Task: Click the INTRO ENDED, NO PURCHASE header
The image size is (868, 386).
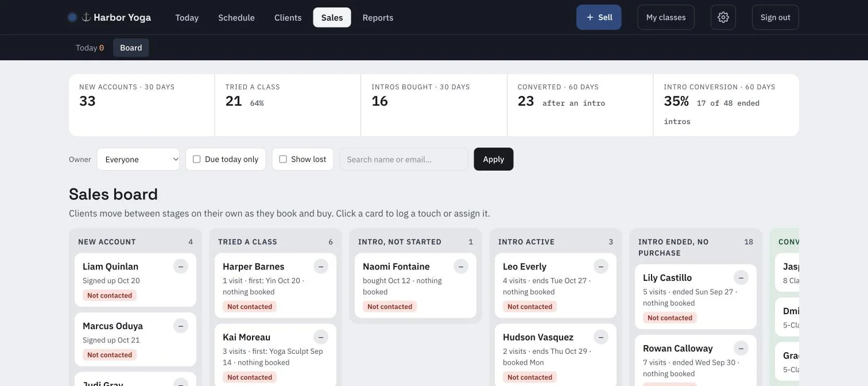Action: tap(673, 248)
